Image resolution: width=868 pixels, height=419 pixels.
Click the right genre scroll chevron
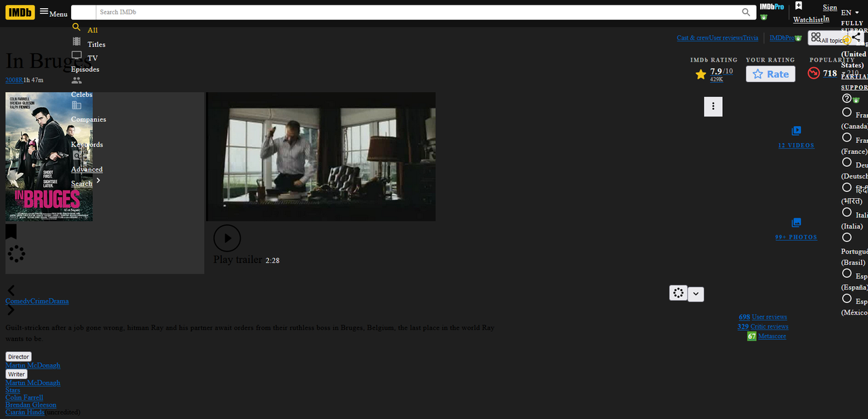(x=11, y=311)
